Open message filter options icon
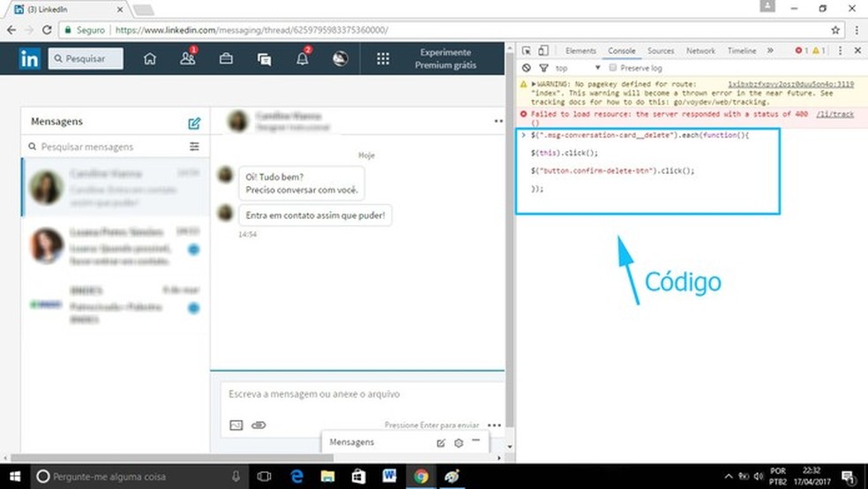Image resolution: width=868 pixels, height=489 pixels. coord(194,147)
